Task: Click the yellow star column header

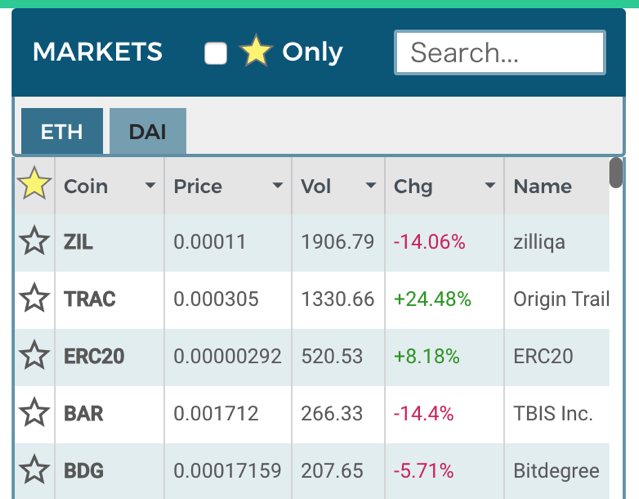Action: [34, 184]
